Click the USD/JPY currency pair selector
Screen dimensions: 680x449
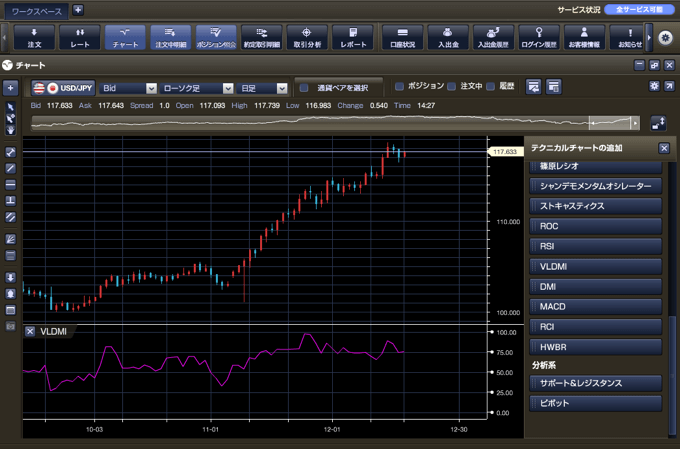pos(63,88)
